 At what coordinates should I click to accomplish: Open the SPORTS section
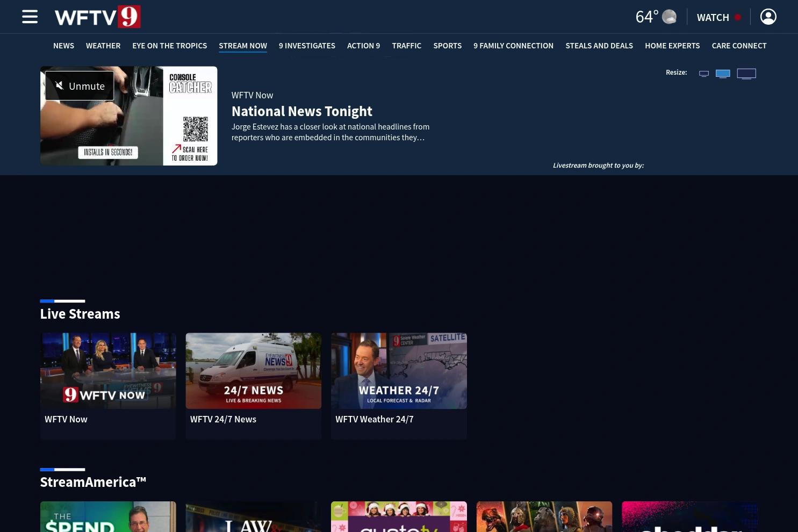(447, 46)
